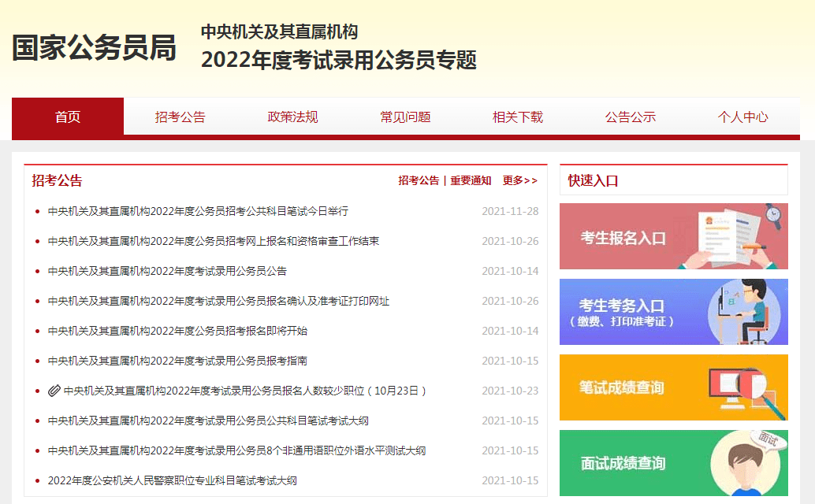Viewport: 815px width, 504px height.
Task: Click the red 招考公告 section heading
Action: coord(58,180)
